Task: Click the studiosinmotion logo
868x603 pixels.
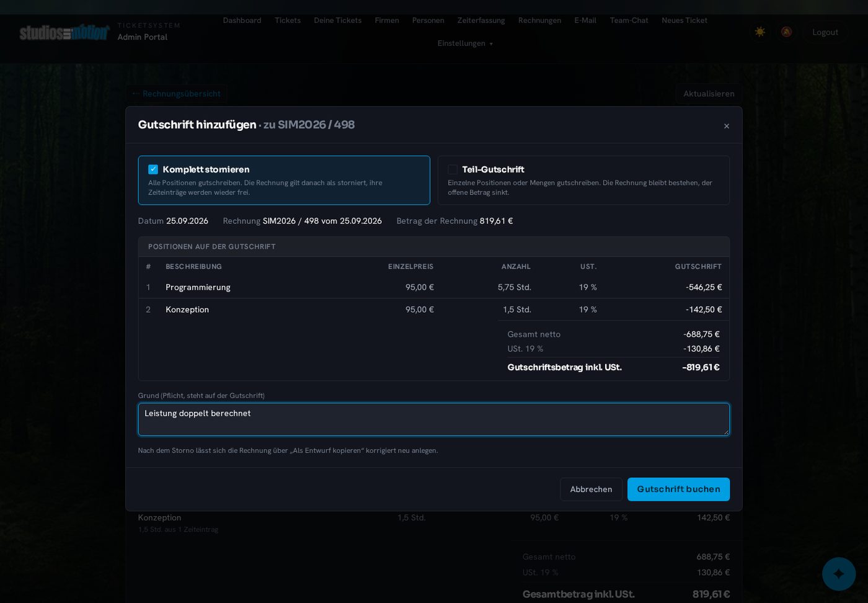Action: (x=64, y=32)
